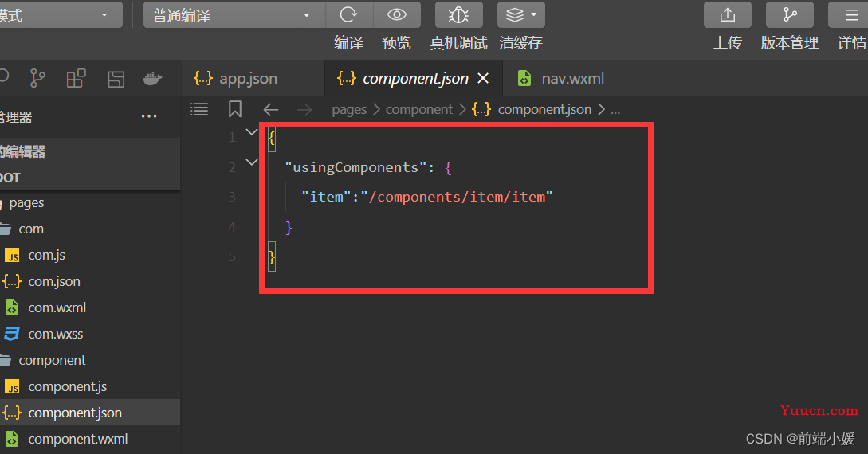The image size is (868, 454).
Task: Click the compile refresh icon
Action: pyautogui.click(x=348, y=15)
